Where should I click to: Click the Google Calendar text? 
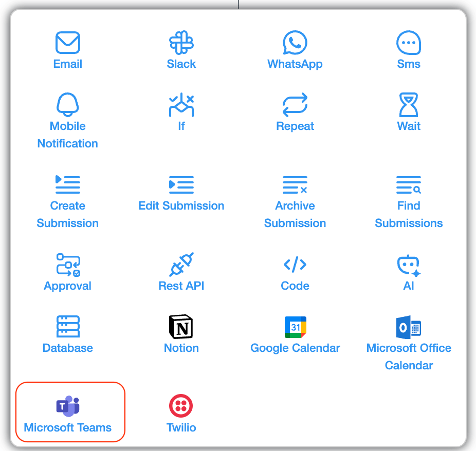(295, 348)
